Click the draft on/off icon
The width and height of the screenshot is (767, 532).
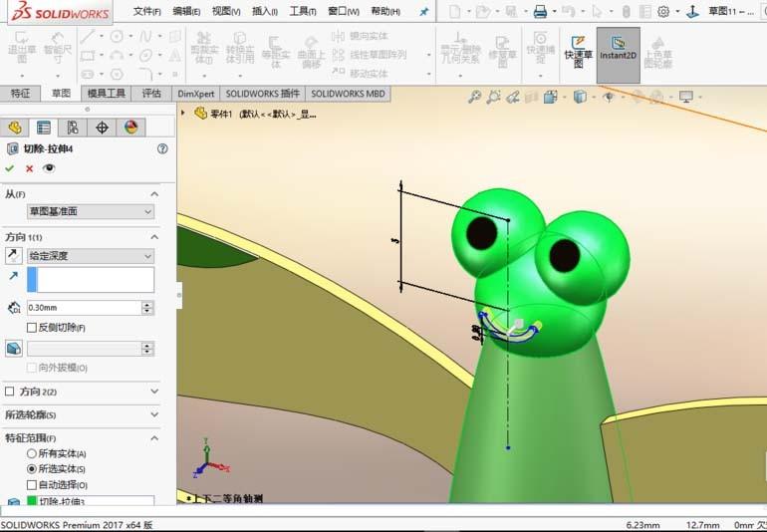coord(14,349)
